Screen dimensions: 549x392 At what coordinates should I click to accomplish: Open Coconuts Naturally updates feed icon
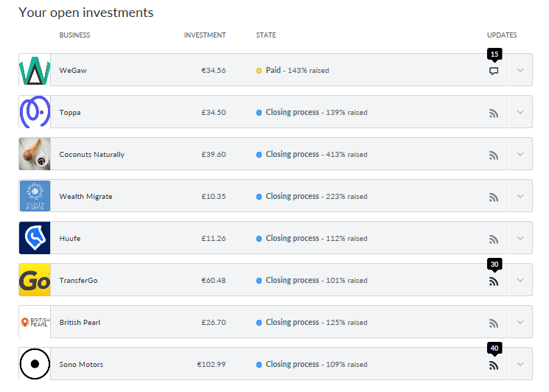494,155
